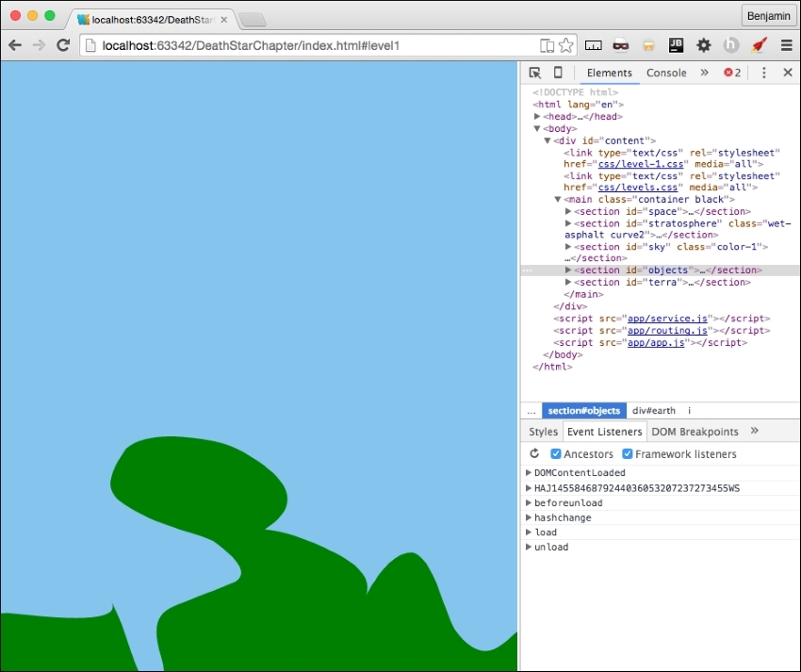
Task: Click the rocket extension icon
Action: tap(755, 44)
